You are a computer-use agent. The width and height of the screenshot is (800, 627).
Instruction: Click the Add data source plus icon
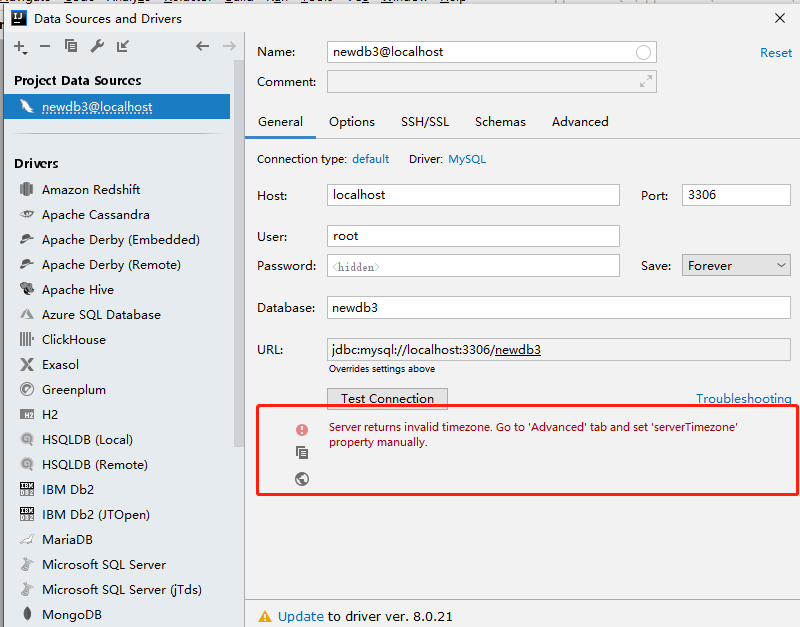[x=20, y=47]
